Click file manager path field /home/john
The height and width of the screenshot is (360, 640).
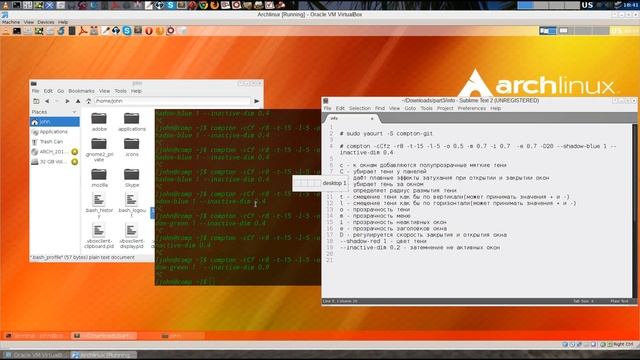click(173, 101)
